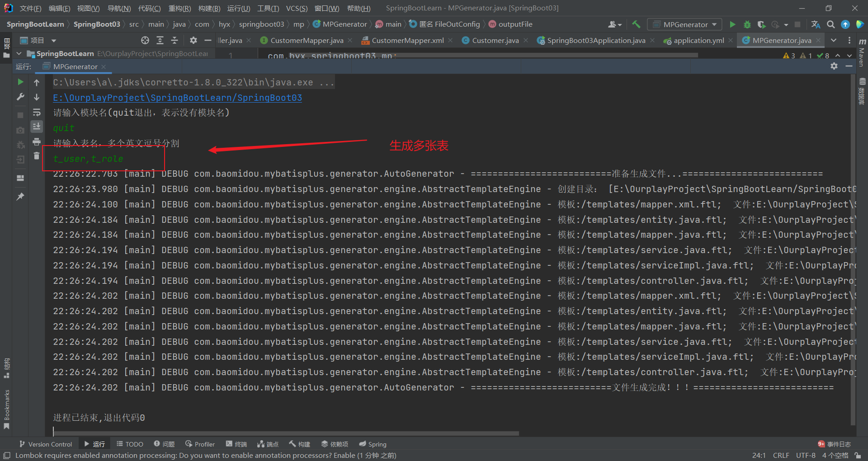Toggle soft-wrap in the console

pyautogui.click(x=37, y=112)
